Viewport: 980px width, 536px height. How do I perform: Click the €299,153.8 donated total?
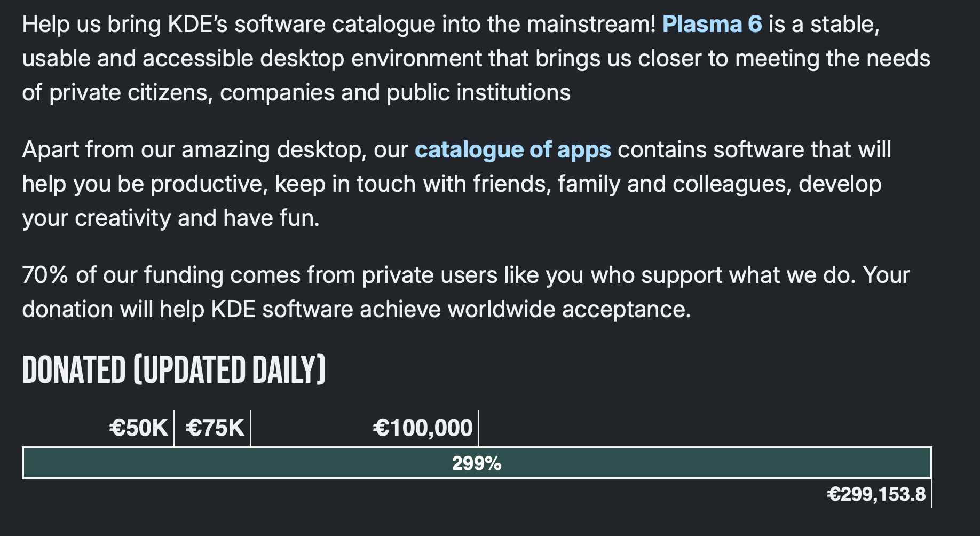click(x=876, y=494)
